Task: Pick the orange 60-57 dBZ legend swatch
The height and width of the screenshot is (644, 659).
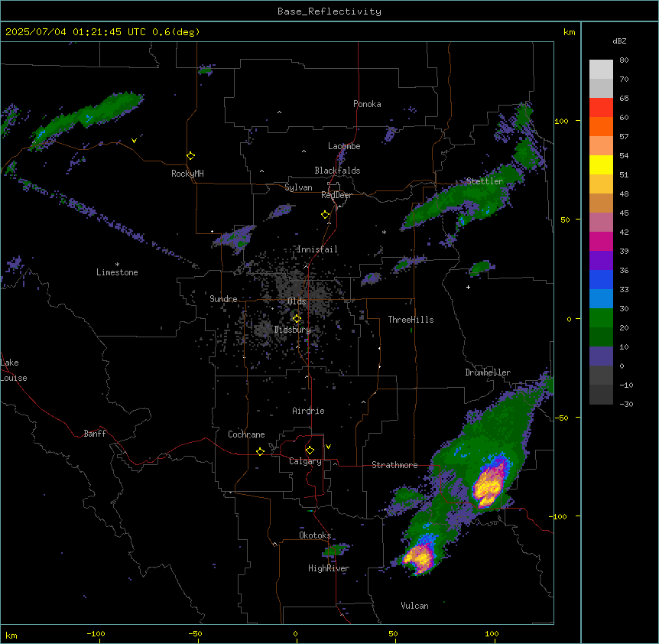Action: [601, 126]
